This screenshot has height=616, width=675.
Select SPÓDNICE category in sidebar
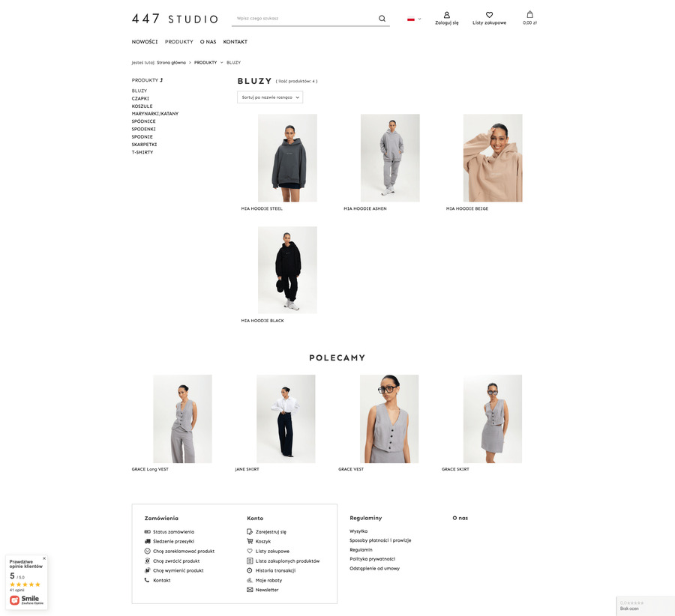click(x=144, y=121)
